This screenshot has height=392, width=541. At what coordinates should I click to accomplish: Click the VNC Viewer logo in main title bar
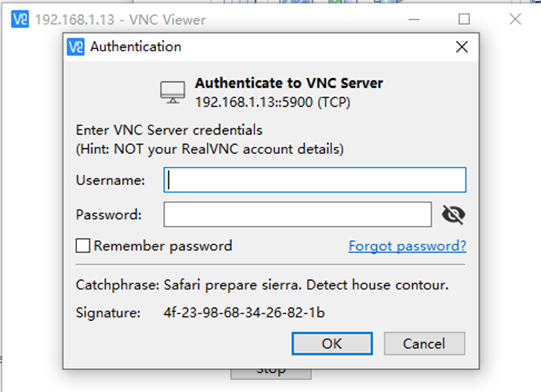[x=20, y=19]
